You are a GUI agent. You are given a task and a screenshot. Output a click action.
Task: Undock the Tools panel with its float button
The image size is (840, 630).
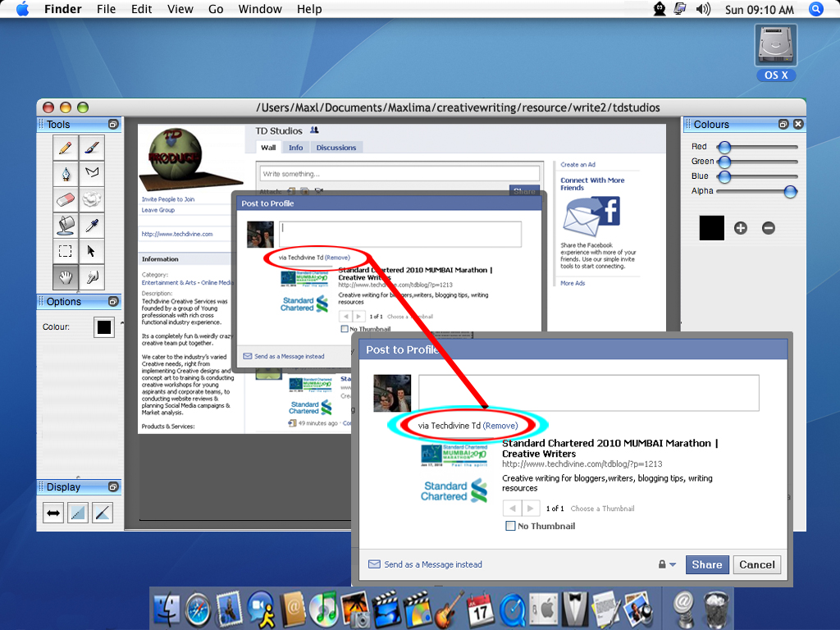(x=112, y=125)
